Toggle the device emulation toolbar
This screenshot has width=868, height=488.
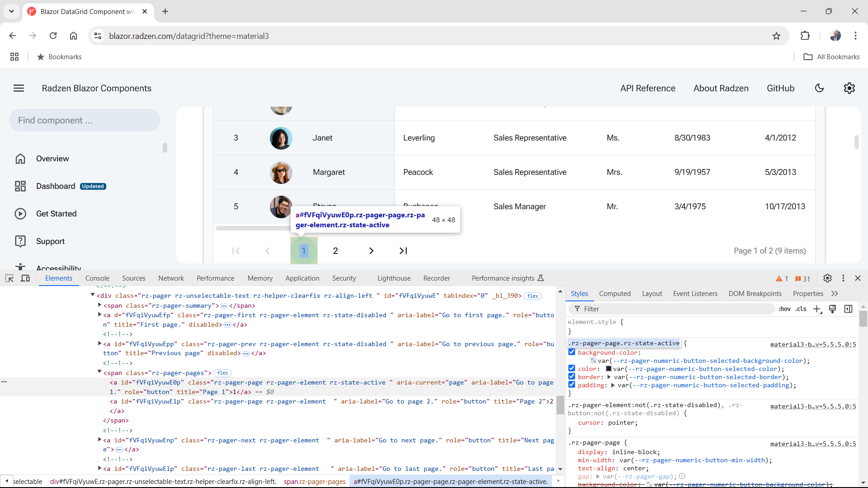pos(25,278)
